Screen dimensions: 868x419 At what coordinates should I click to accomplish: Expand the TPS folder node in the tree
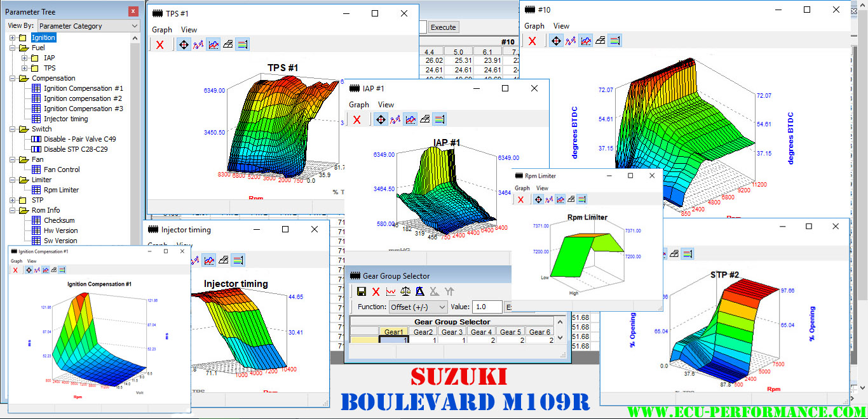tap(25, 68)
